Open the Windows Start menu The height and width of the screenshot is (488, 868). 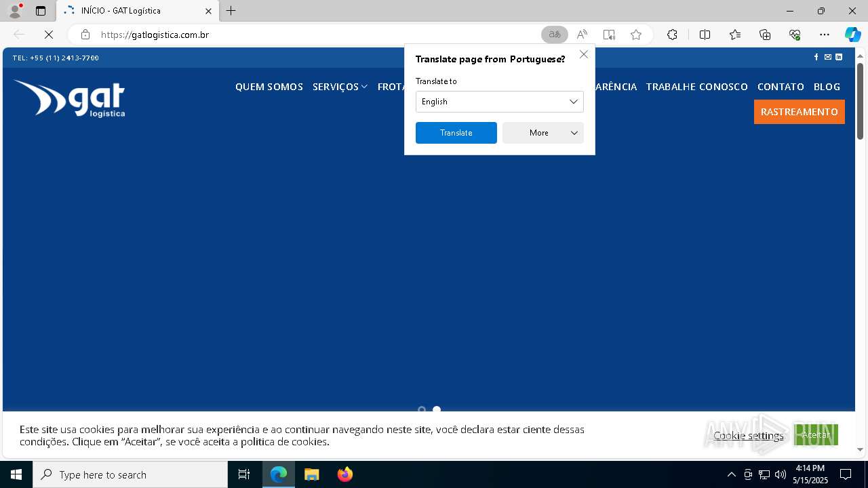coord(16,474)
